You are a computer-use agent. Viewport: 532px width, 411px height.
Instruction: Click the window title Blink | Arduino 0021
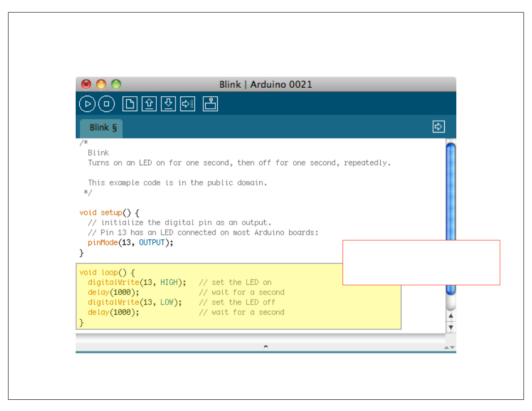pos(266,84)
